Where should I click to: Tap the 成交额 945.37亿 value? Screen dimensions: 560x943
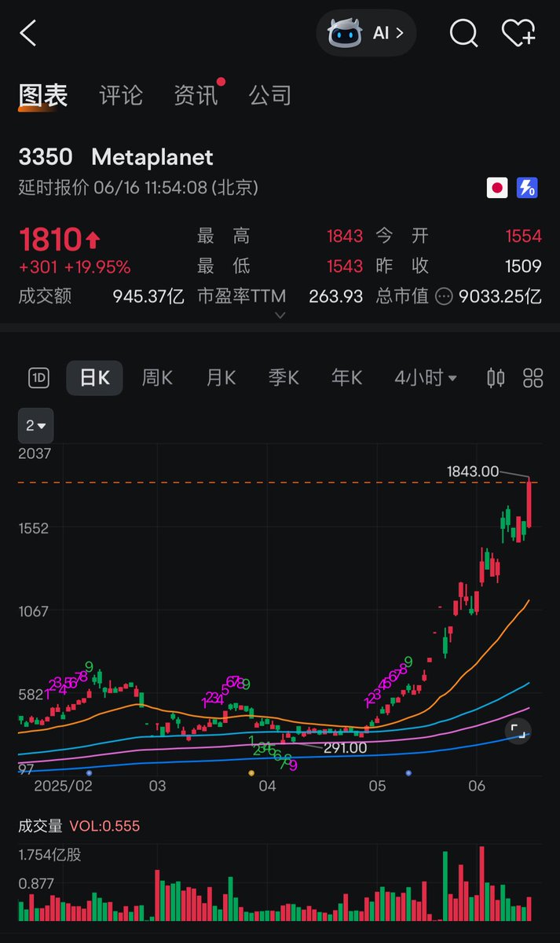point(148,296)
